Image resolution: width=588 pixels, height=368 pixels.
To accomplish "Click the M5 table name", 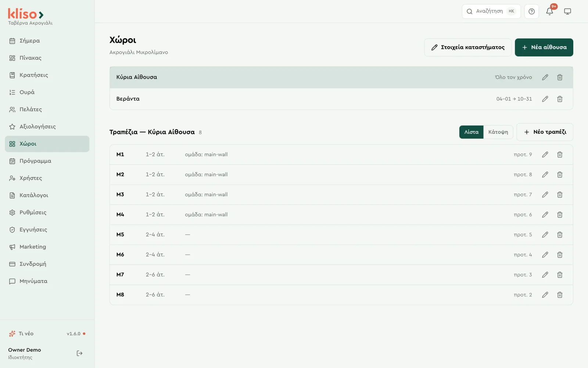I will point(120,235).
